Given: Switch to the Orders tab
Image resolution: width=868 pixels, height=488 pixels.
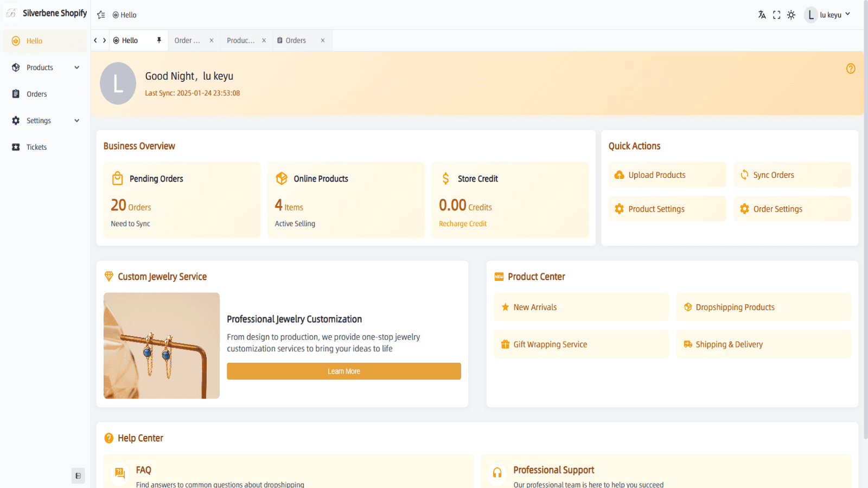Looking at the screenshot, I should [296, 41].
